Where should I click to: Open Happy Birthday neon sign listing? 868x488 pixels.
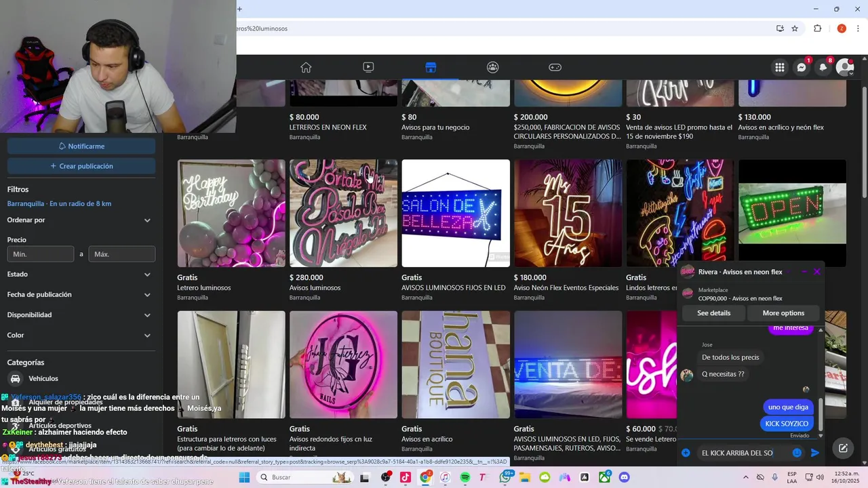pos(231,213)
